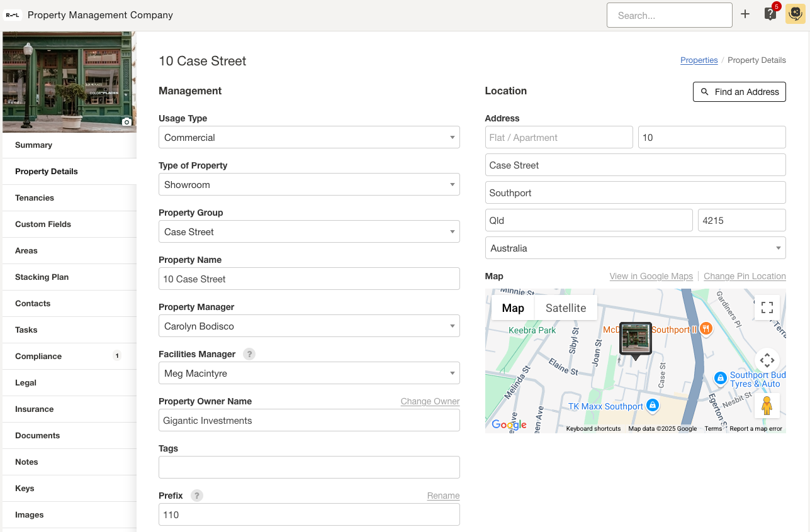The width and height of the screenshot is (810, 532).
Task: Click the Tags input field
Action: pos(309,467)
